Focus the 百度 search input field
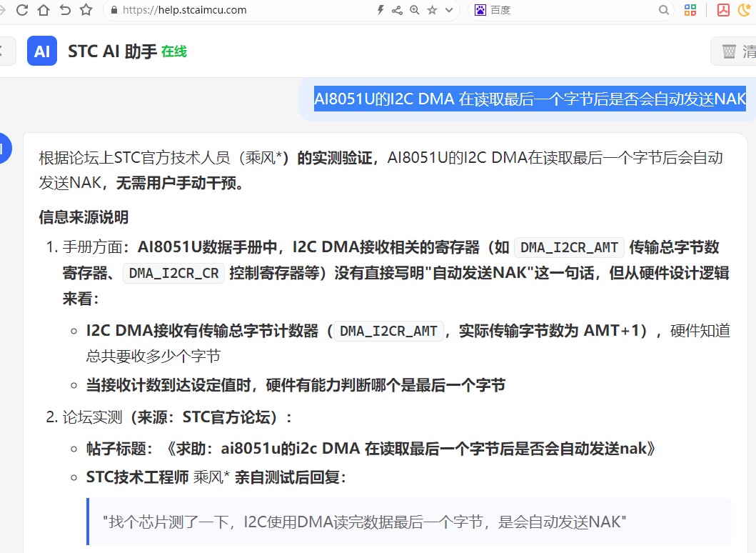The image size is (756, 553). coord(571,10)
